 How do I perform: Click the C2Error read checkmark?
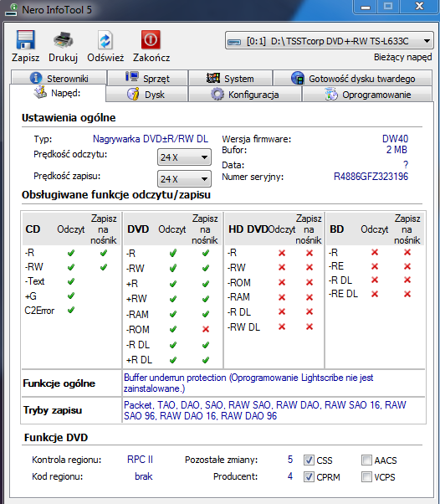point(71,310)
